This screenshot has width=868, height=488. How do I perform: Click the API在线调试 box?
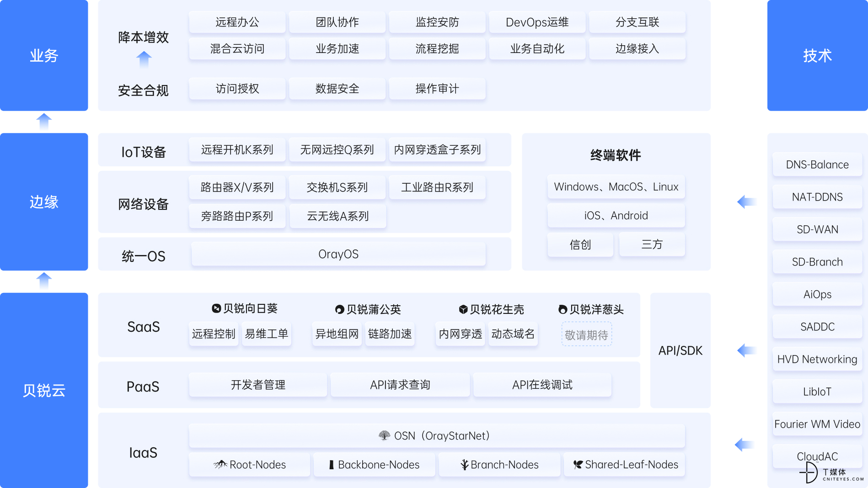[x=542, y=385]
